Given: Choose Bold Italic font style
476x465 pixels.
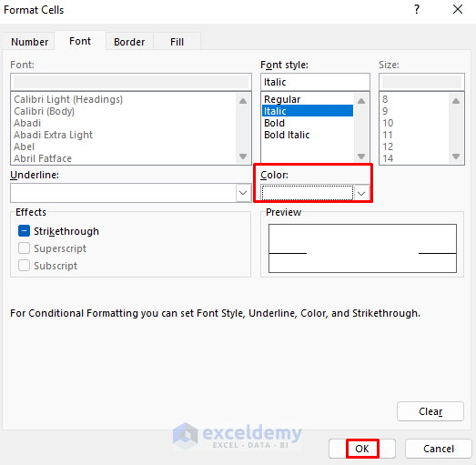Looking at the screenshot, I should pos(287,135).
